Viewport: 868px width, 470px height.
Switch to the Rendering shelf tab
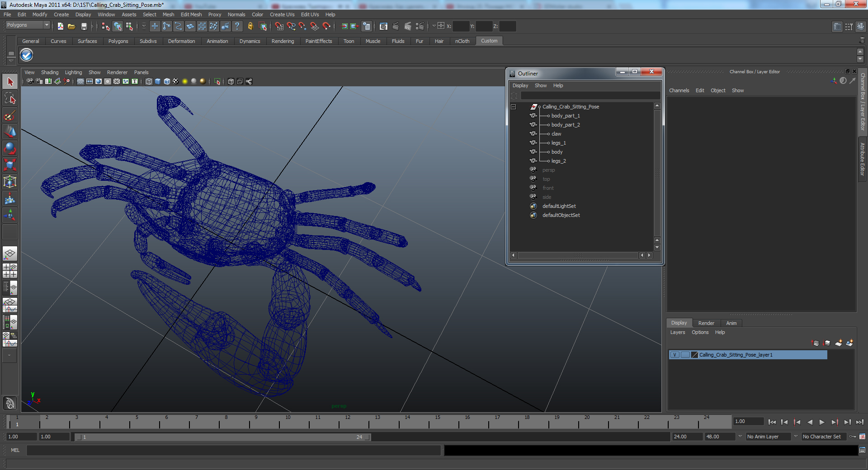(283, 41)
